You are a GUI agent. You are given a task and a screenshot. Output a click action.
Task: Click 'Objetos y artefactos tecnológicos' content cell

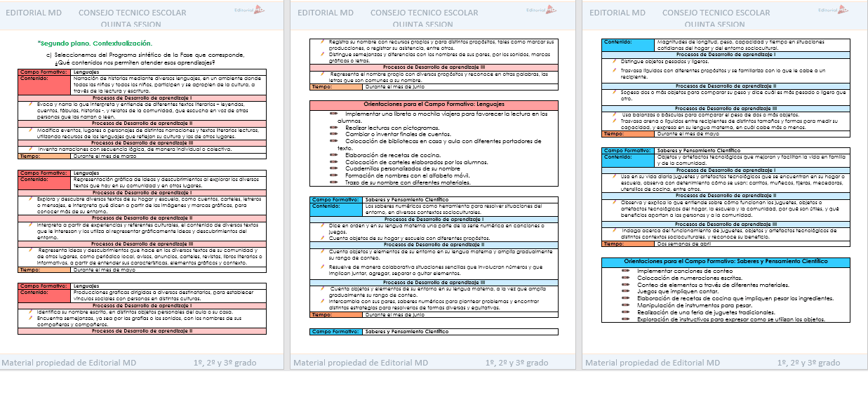point(752,160)
